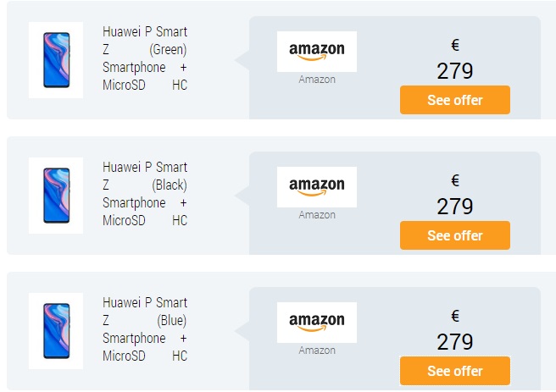Open the Huawei P Smart Z (Green) title link

(x=145, y=58)
